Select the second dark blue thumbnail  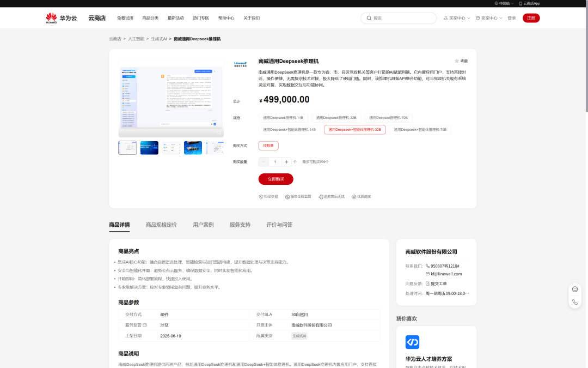tap(149, 148)
